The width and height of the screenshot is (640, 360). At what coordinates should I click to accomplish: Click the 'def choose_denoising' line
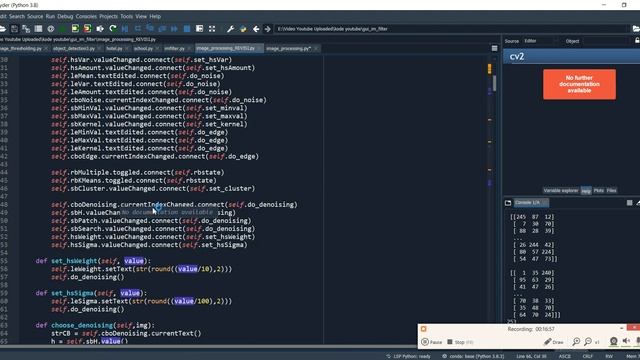[95, 325]
